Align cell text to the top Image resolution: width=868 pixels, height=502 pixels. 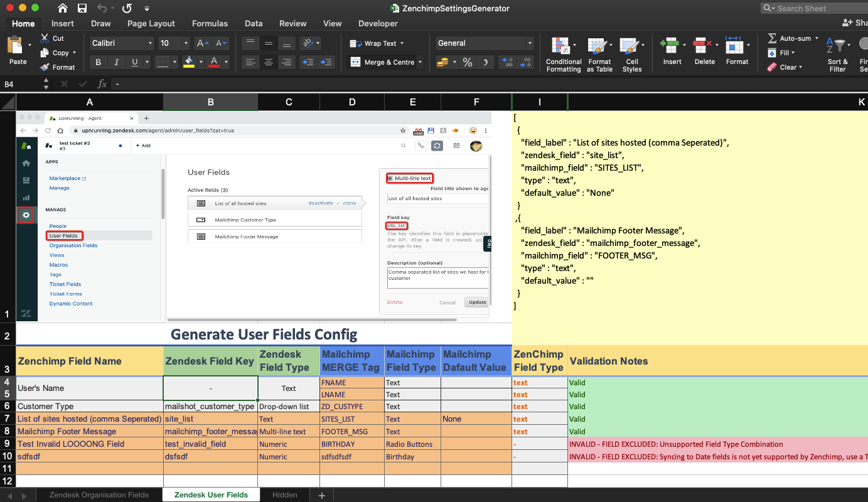coord(250,43)
